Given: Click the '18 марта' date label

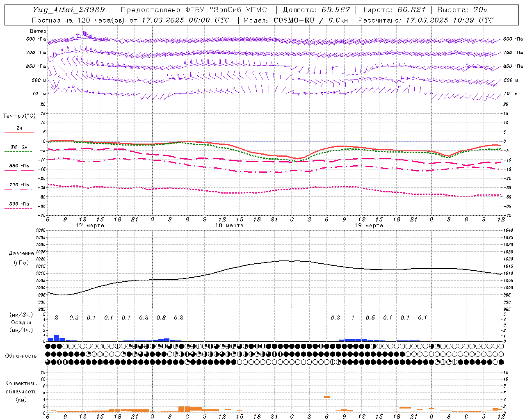Looking at the screenshot, I should [229, 226].
